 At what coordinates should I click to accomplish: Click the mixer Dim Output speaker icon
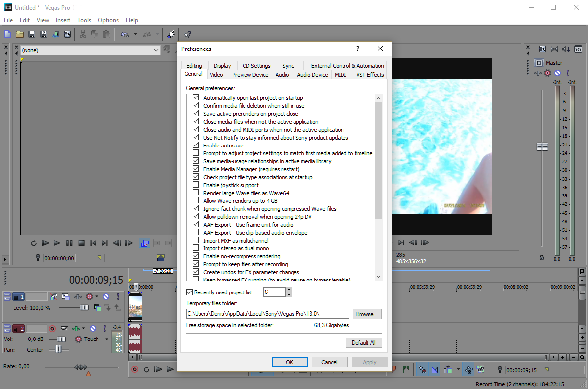pos(566,49)
